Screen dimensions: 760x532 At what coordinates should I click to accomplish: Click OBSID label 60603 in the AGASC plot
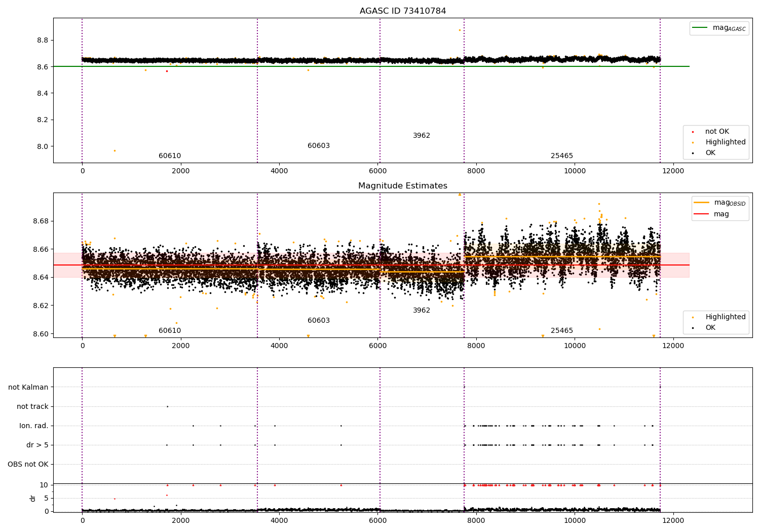click(x=319, y=146)
